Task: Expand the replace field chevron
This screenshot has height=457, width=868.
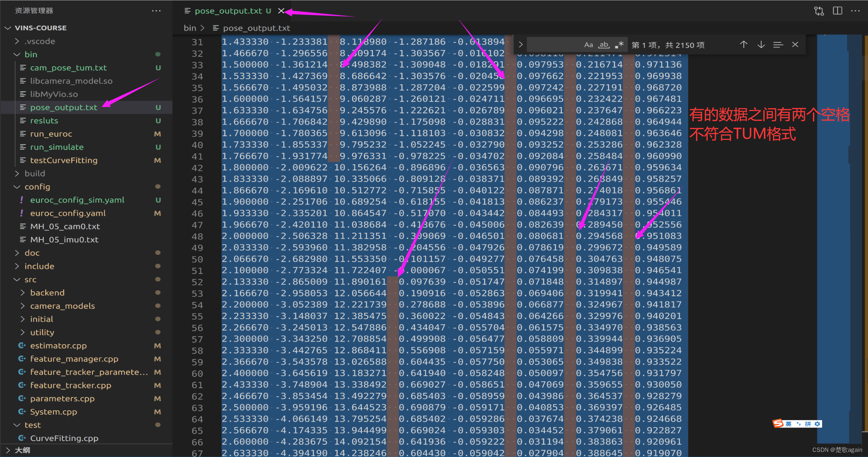Action: 521,45
